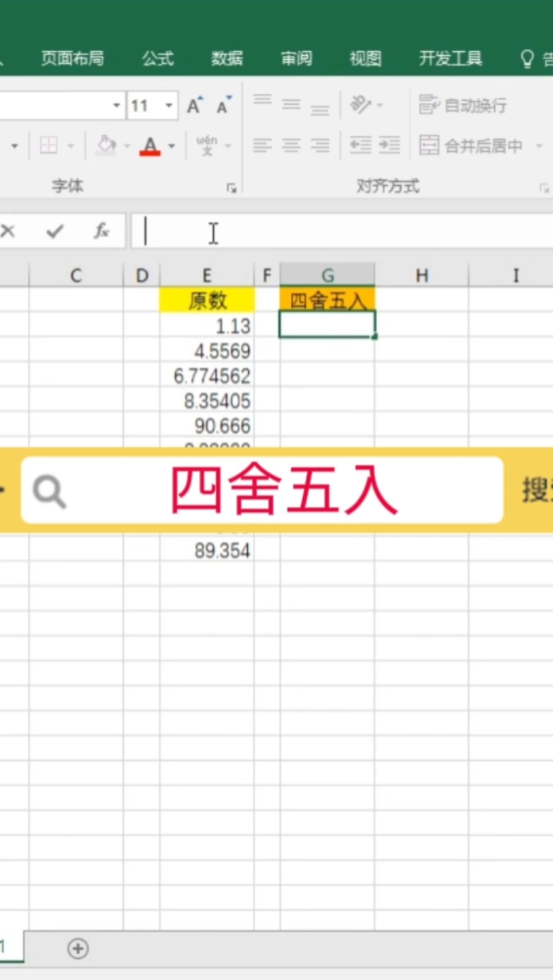Click the Increase Indent icon

click(x=388, y=145)
